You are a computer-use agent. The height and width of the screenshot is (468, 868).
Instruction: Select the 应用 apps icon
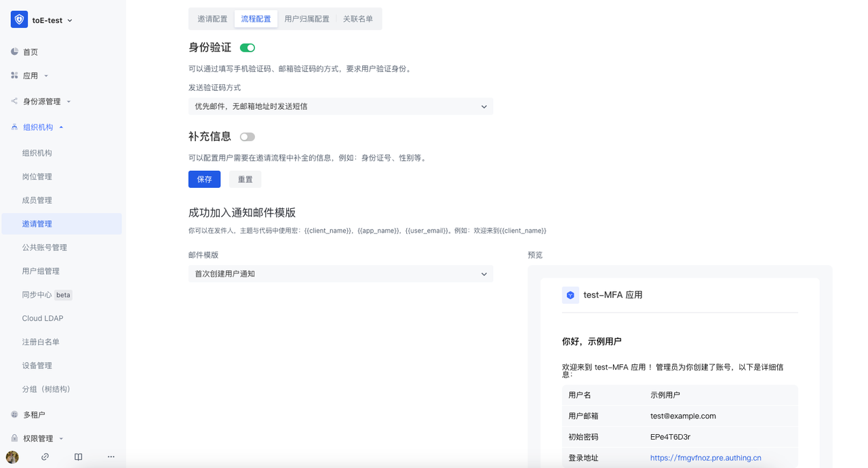(14, 76)
